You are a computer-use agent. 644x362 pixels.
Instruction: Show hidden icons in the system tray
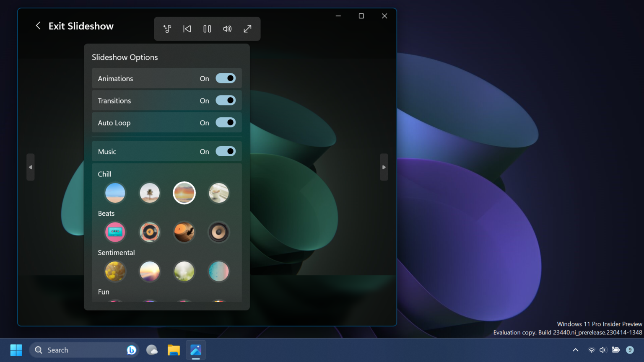click(575, 350)
